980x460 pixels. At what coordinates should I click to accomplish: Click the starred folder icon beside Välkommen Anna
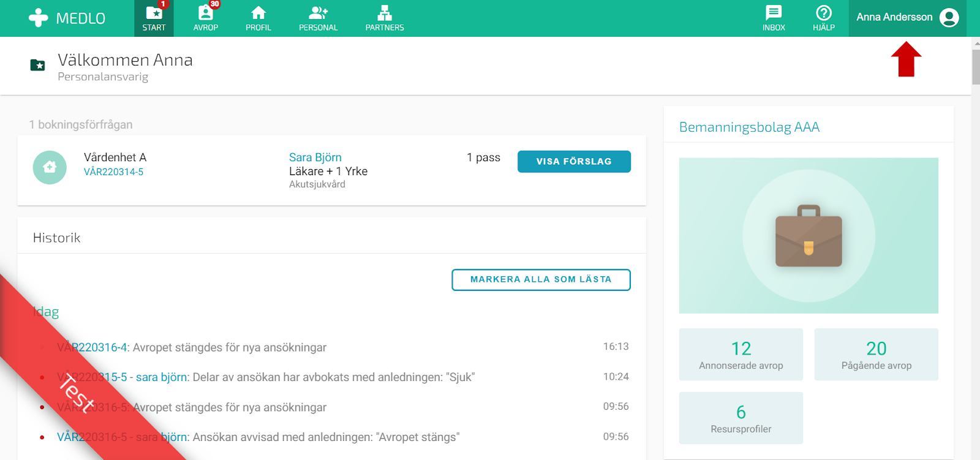38,65
